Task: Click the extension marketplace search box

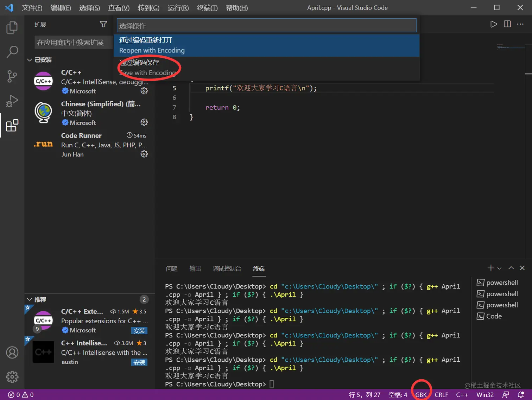Action: (74, 43)
